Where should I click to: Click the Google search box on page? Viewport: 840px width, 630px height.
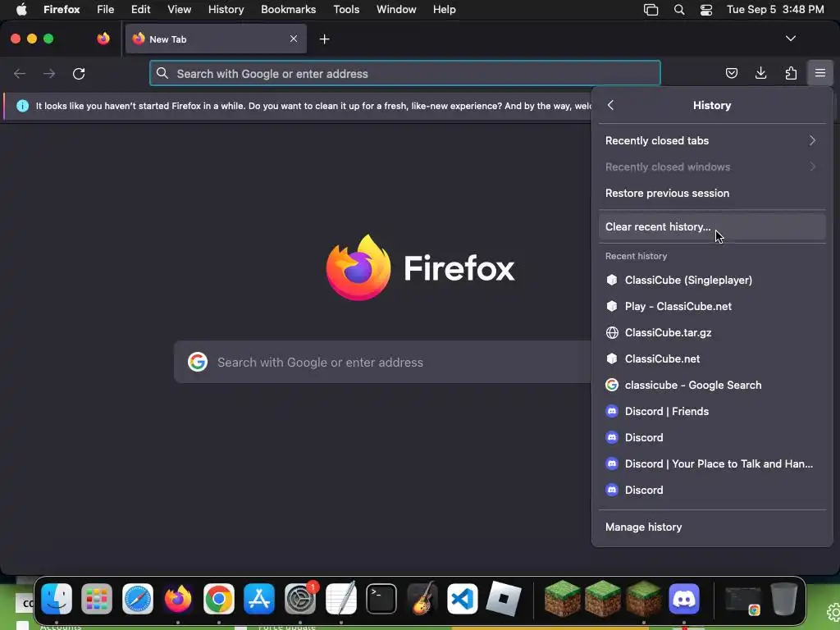pos(382,362)
